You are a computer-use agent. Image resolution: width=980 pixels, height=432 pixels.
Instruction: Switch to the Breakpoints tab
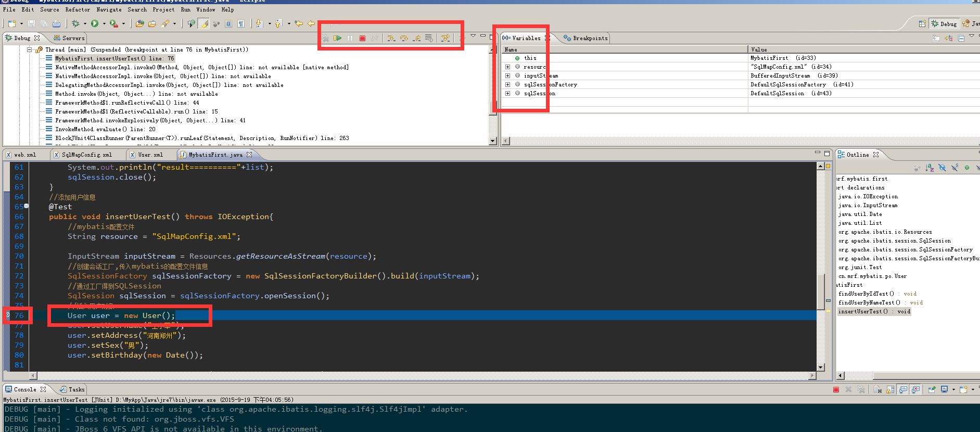pyautogui.click(x=586, y=38)
